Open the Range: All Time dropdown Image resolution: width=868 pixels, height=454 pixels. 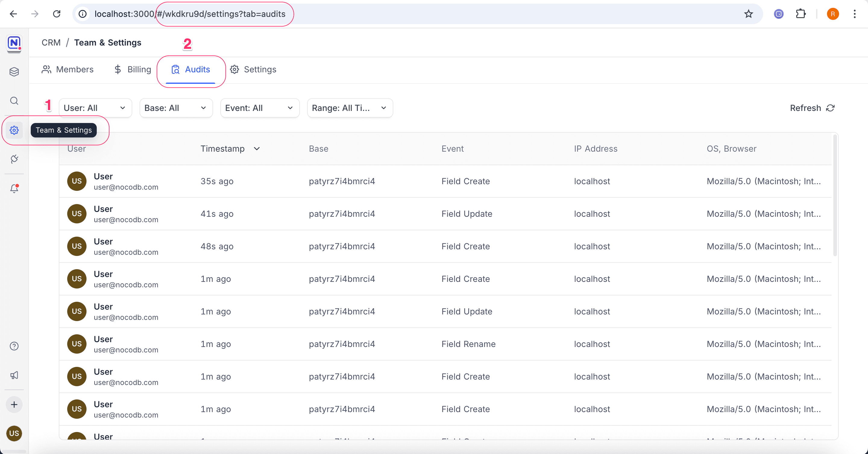pos(349,108)
